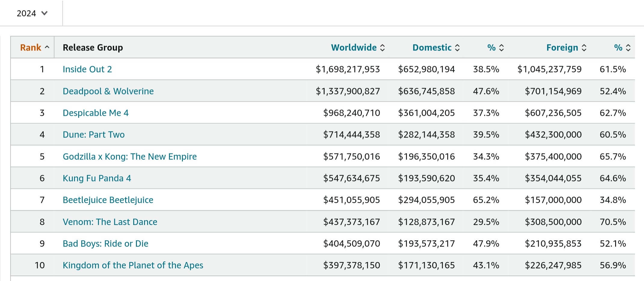644x281 pixels.
Task: Select domestic value $193,573,217
Action: pyautogui.click(x=427, y=243)
